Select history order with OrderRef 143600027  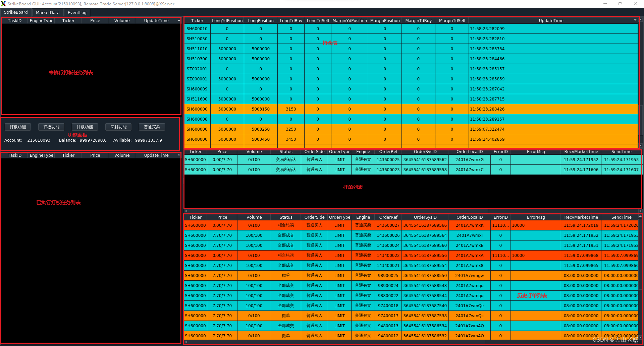411,225
